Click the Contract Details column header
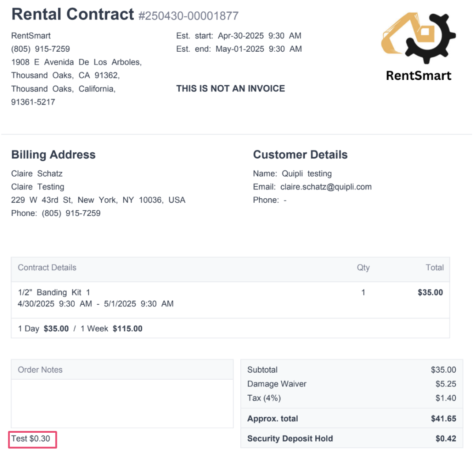 (47, 268)
